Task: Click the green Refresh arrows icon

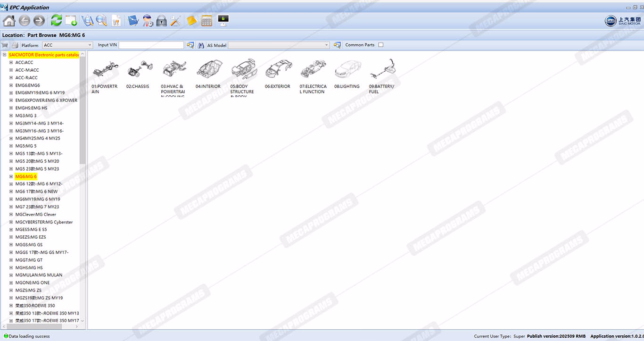Action: (x=56, y=20)
